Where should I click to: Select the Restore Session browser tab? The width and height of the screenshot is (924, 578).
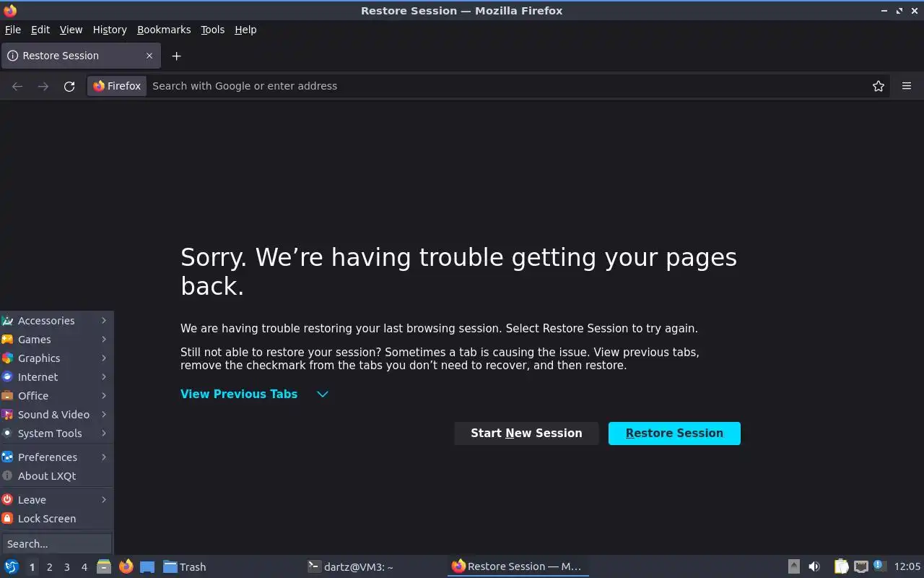tap(80, 56)
